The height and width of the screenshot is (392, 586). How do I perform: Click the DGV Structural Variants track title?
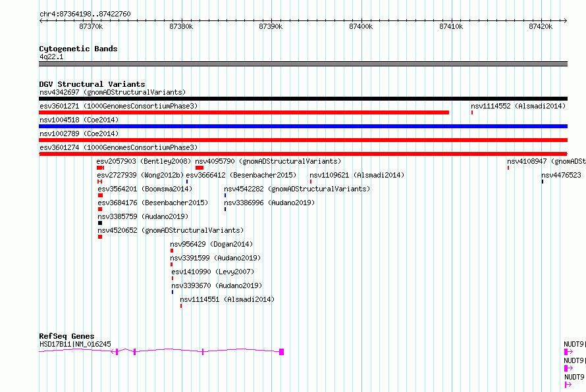(x=92, y=84)
